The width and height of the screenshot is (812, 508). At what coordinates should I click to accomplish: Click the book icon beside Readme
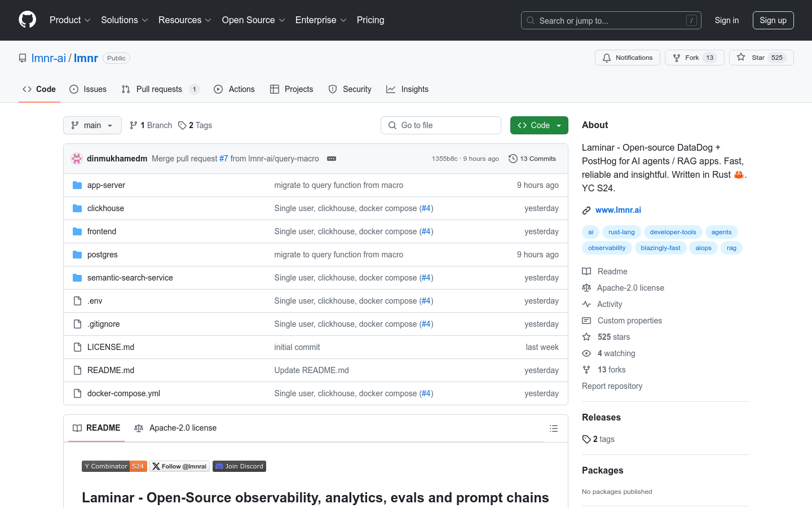pyautogui.click(x=586, y=271)
